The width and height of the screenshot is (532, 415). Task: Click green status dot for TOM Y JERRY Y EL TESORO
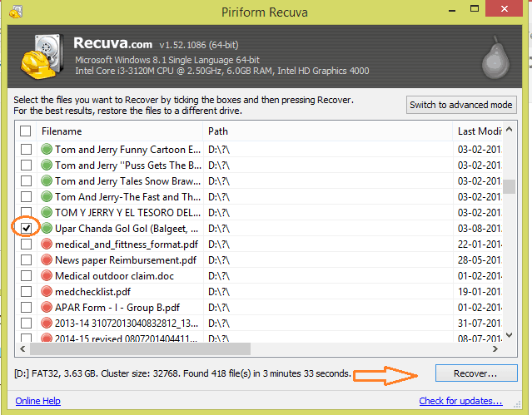pos(47,212)
